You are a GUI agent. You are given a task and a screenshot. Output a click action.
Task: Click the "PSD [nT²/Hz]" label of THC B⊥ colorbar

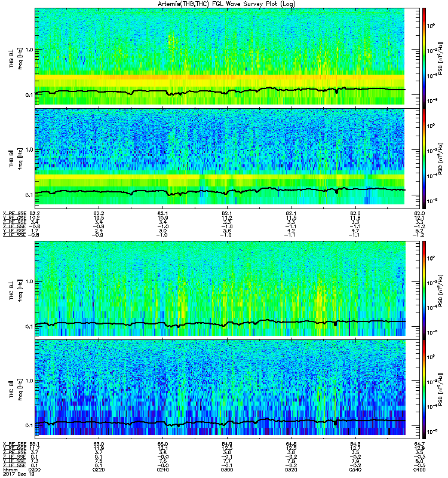click(x=441, y=290)
